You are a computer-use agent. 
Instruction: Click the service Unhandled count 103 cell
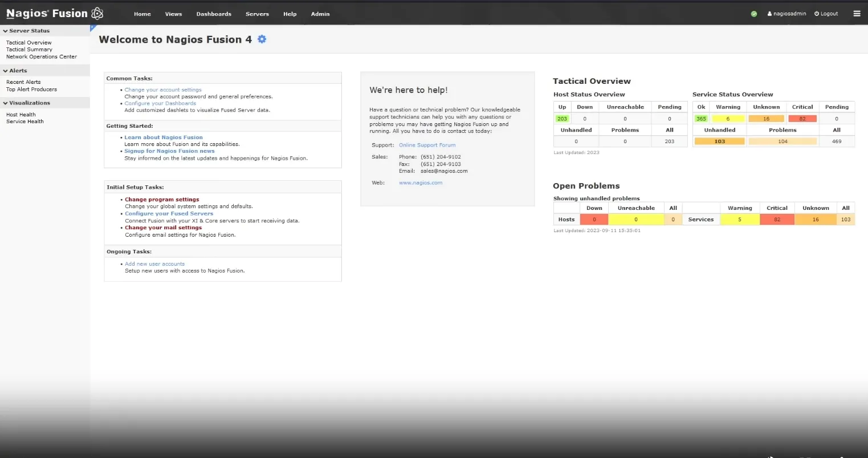pyautogui.click(x=719, y=141)
